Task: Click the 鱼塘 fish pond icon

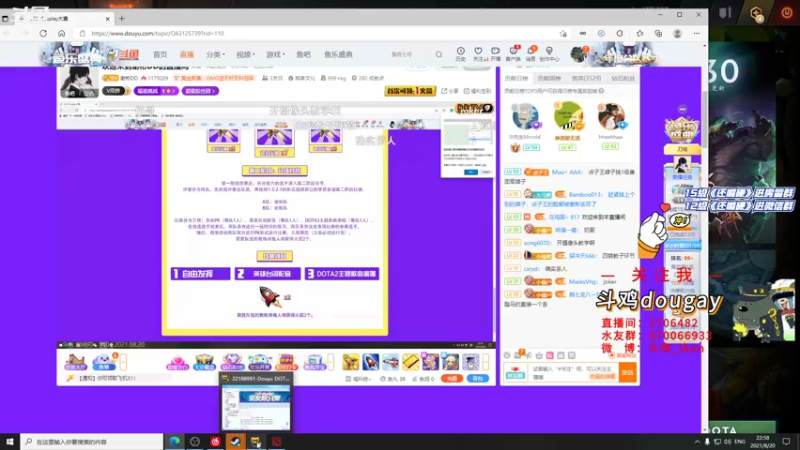Action: click(104, 362)
